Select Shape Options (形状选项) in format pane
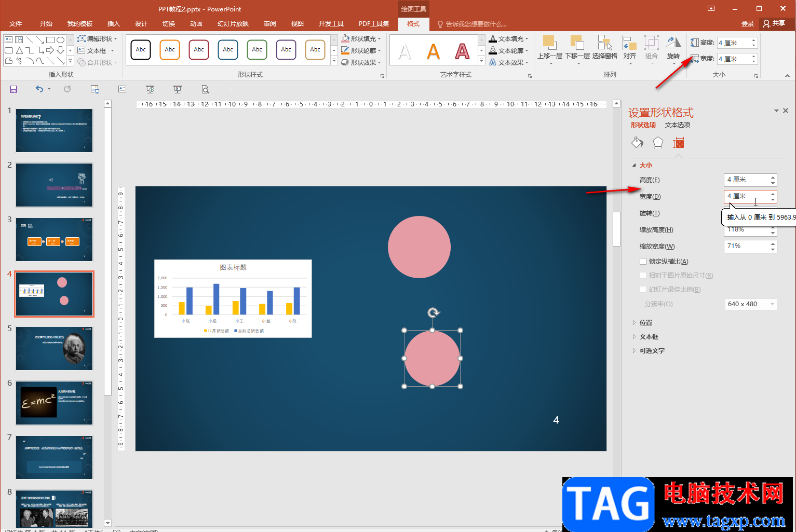This screenshot has width=796, height=532. (643, 125)
